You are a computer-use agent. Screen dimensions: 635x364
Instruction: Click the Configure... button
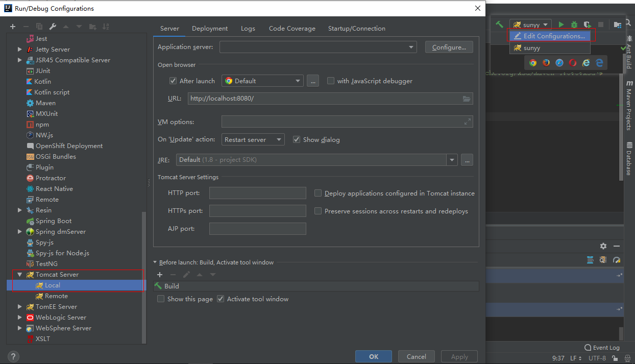point(449,47)
